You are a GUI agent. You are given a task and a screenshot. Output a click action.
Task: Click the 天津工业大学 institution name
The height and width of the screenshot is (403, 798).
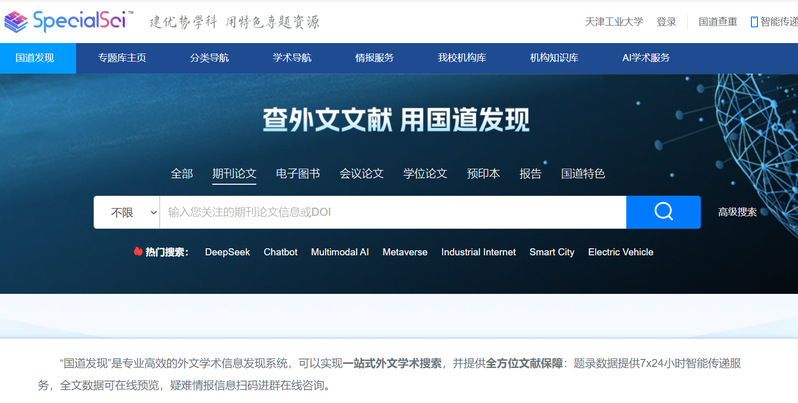[614, 21]
